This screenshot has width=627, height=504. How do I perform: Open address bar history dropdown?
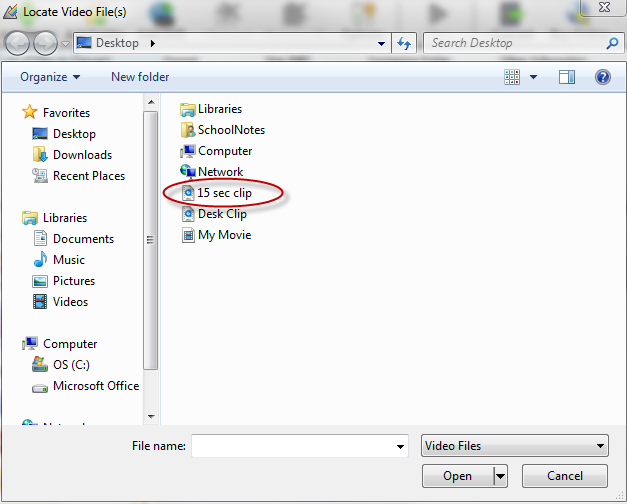381,44
